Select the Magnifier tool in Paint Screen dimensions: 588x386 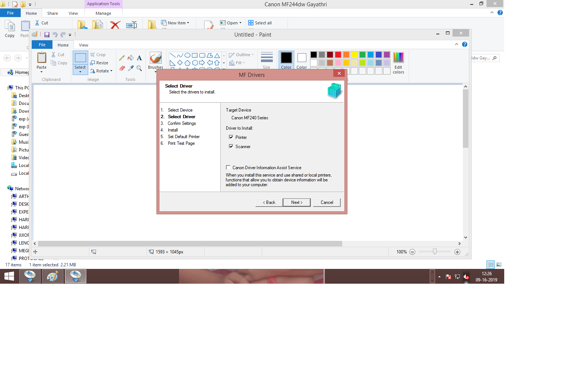[139, 68]
